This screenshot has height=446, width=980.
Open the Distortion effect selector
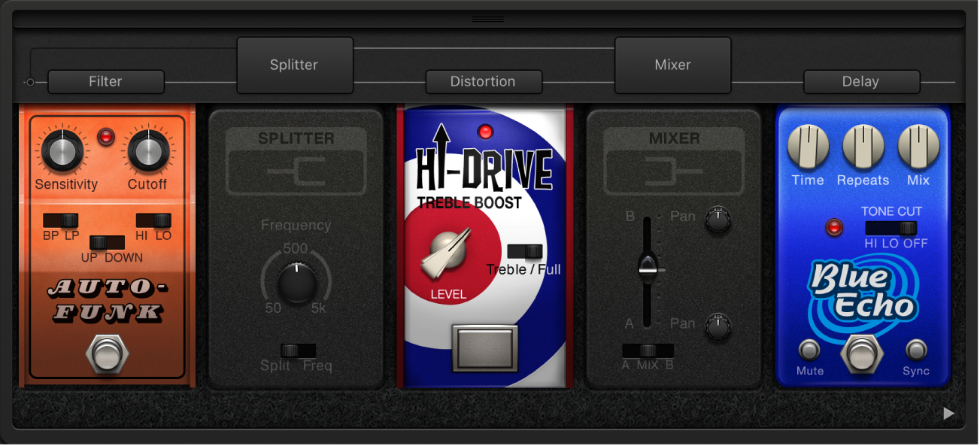click(484, 81)
